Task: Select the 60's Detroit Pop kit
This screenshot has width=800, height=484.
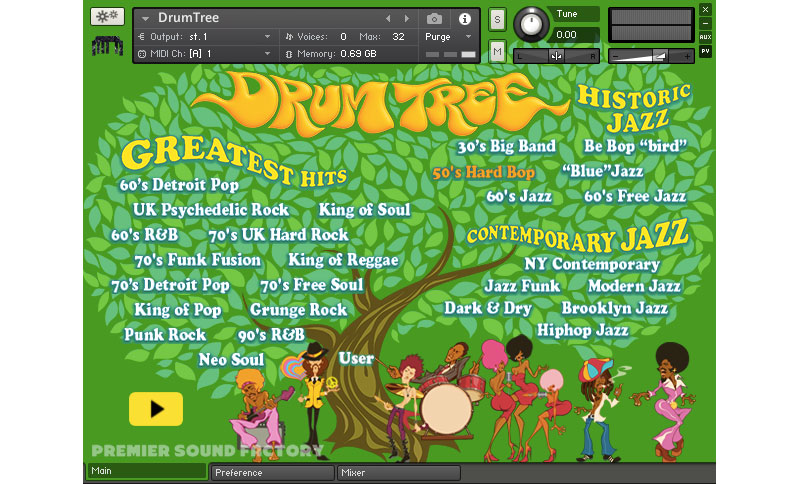Action: tap(179, 185)
